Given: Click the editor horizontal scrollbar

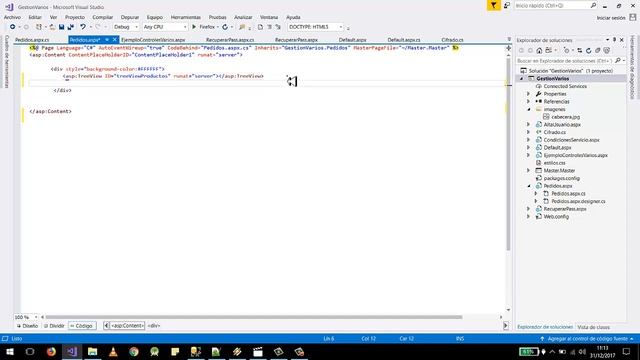Looking at the screenshot, I should point(253,317).
